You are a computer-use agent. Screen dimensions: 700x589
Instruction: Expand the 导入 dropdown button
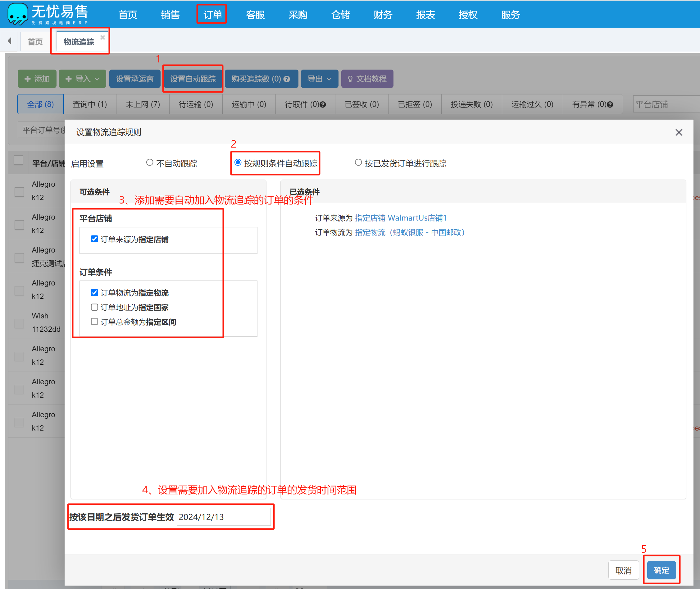82,79
